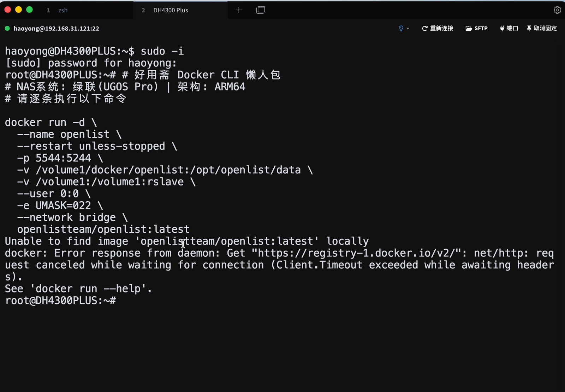Click the 'docker run -d' line
The image size is (565, 392).
coord(51,122)
